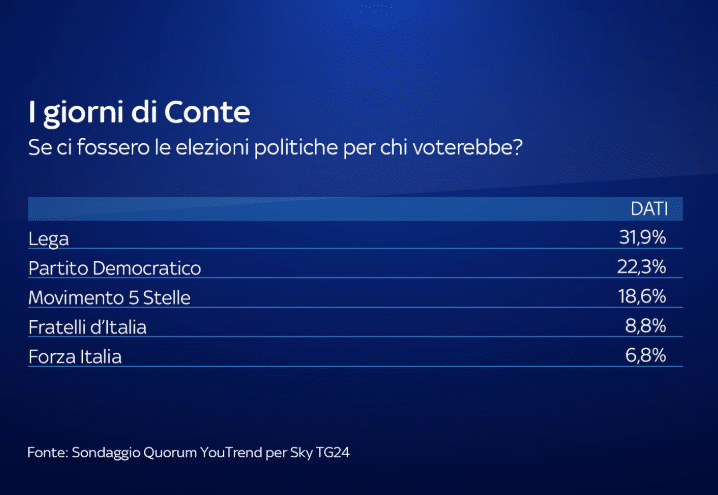Select the Movimento 5 Stelle label

tap(108, 297)
